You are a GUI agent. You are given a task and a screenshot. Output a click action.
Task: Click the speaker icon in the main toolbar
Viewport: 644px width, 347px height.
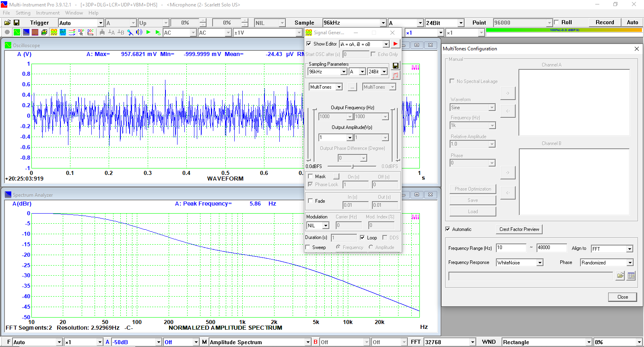[x=139, y=33]
